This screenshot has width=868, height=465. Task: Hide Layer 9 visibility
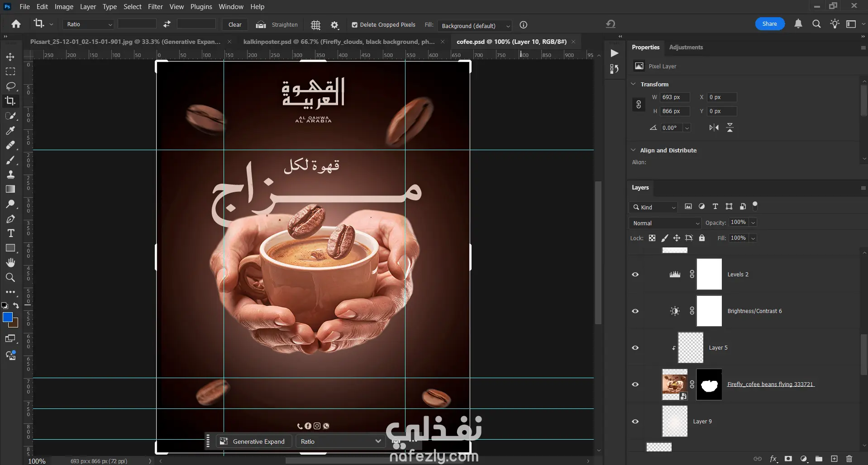(635, 422)
